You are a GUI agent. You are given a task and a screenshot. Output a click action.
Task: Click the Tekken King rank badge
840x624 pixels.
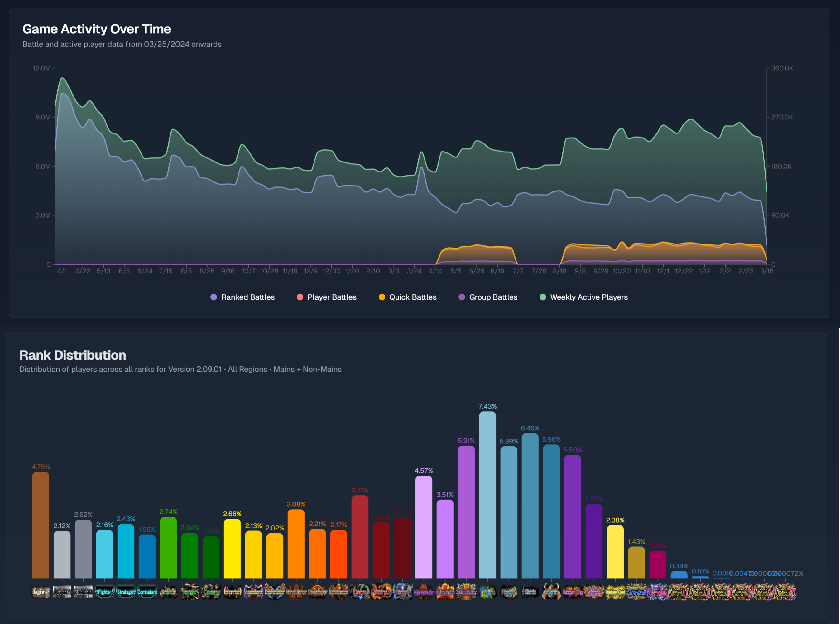pos(573,592)
